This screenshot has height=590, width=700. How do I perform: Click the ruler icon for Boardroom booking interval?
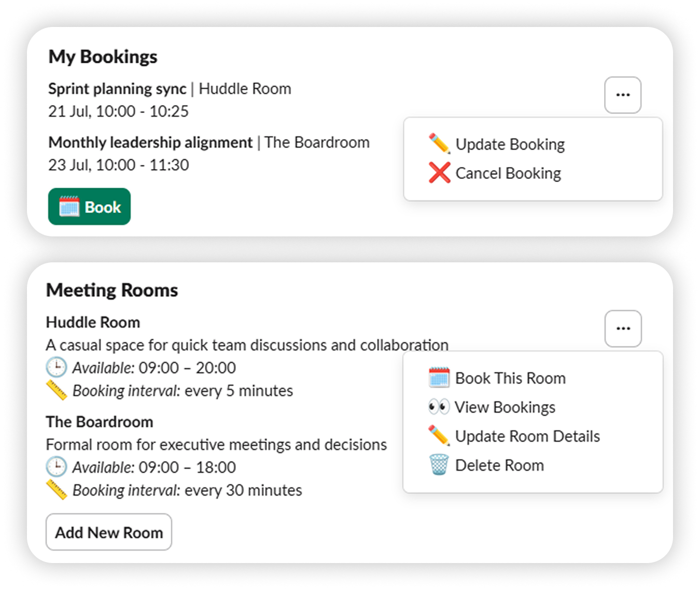point(56,490)
